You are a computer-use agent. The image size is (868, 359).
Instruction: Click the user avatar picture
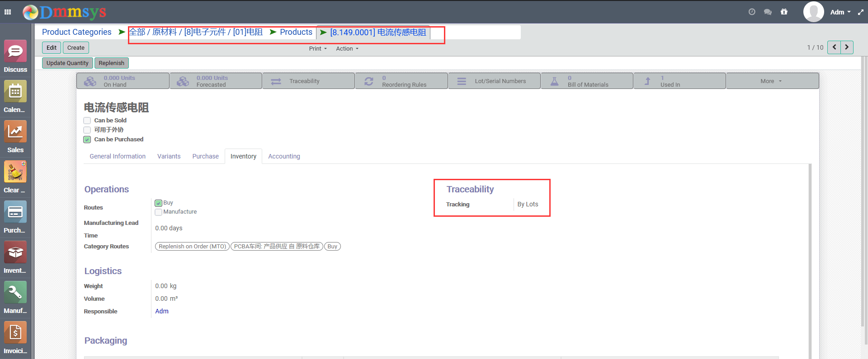(x=813, y=12)
